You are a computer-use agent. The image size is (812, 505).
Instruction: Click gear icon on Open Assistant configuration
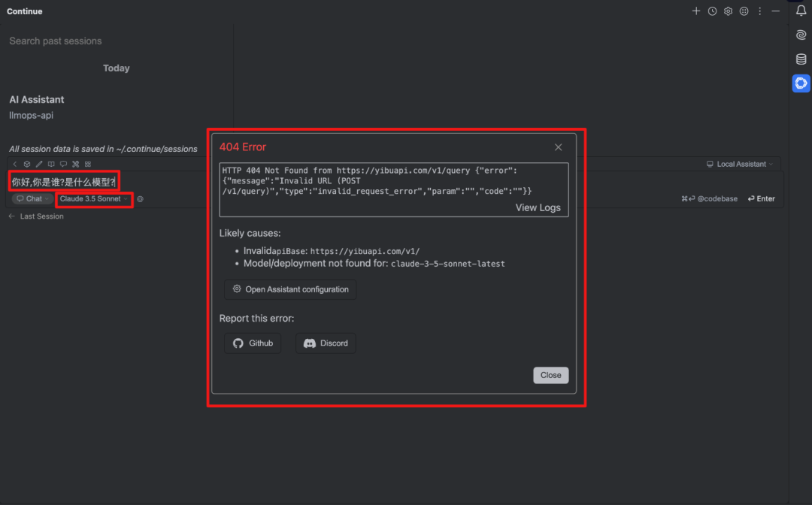pos(237,289)
